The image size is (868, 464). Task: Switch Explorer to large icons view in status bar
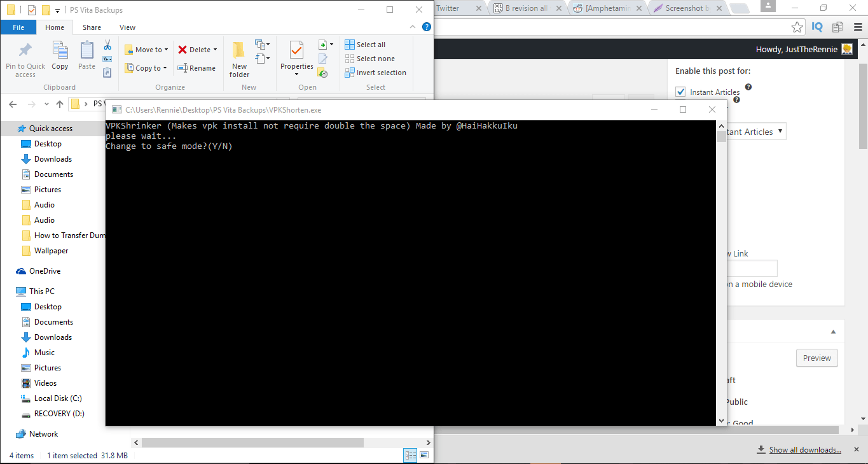[424, 455]
